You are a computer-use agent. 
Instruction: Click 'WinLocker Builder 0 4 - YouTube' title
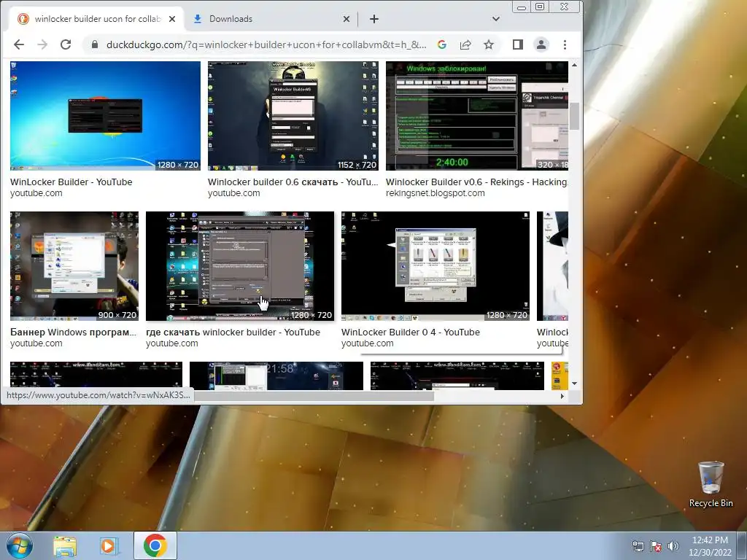411,332
